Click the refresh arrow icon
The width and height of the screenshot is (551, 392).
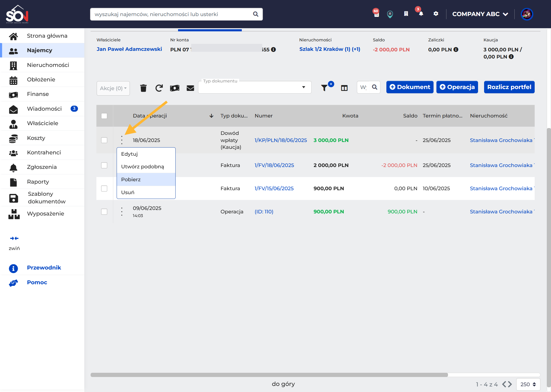159,88
